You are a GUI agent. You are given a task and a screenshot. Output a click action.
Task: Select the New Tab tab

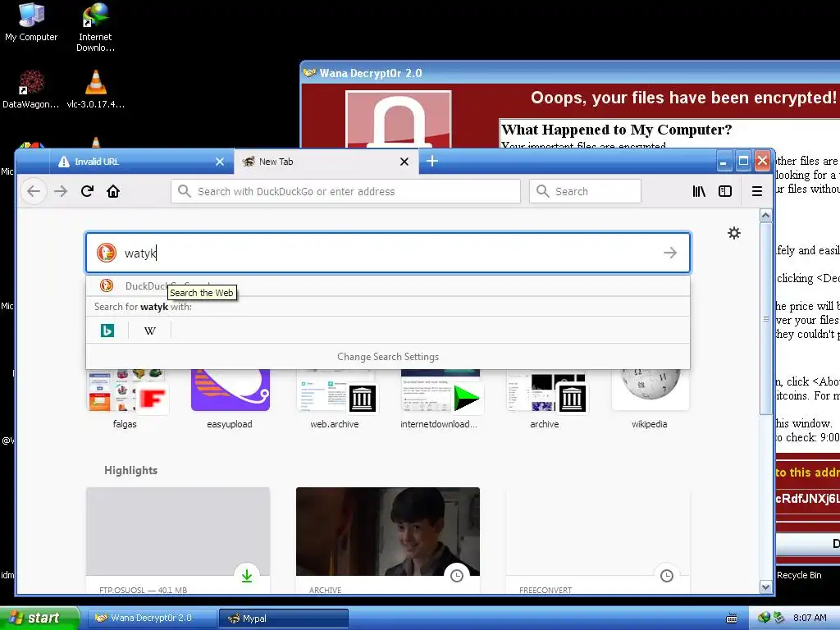coord(326,162)
